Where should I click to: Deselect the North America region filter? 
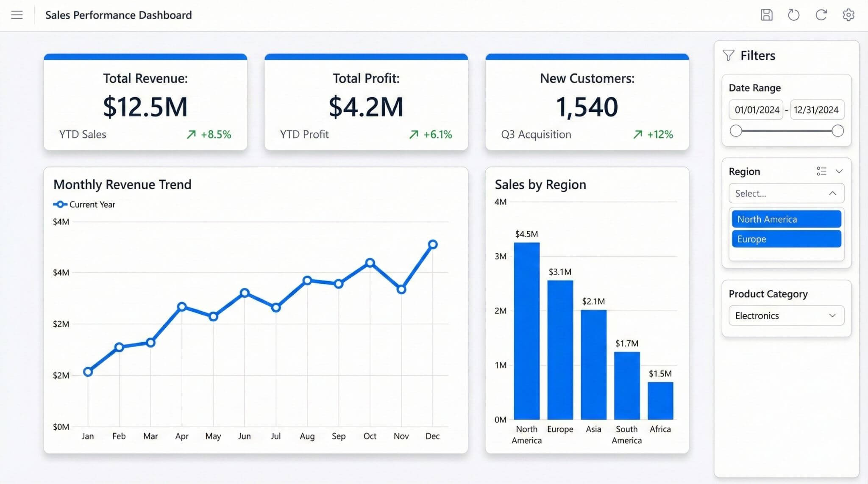786,219
